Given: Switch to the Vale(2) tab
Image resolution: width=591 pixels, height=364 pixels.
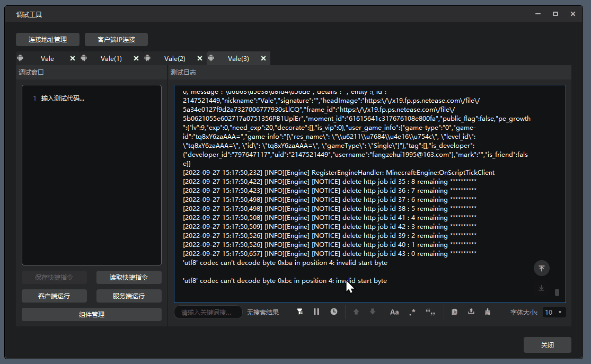Looking at the screenshot, I should click(175, 59).
